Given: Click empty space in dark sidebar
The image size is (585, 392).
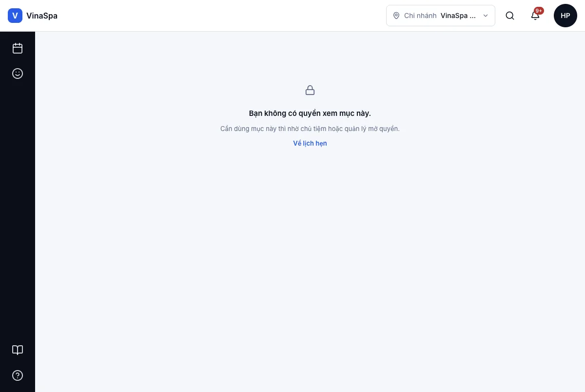Looking at the screenshot, I should pos(18,209).
